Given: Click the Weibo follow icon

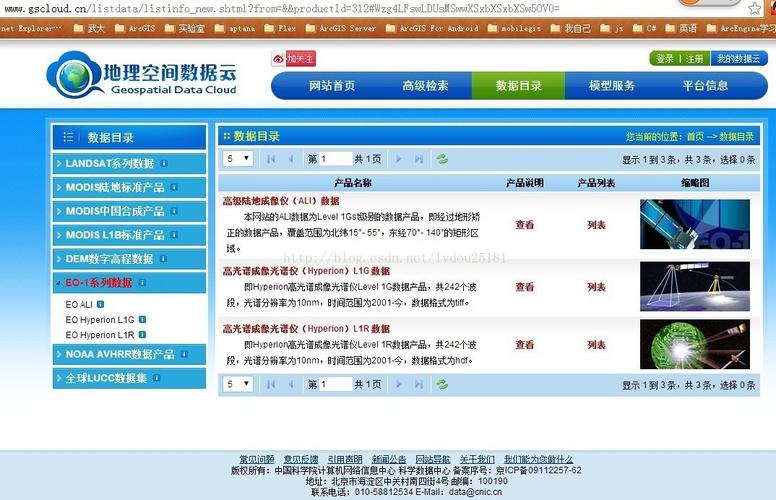Looking at the screenshot, I should click(x=279, y=59).
